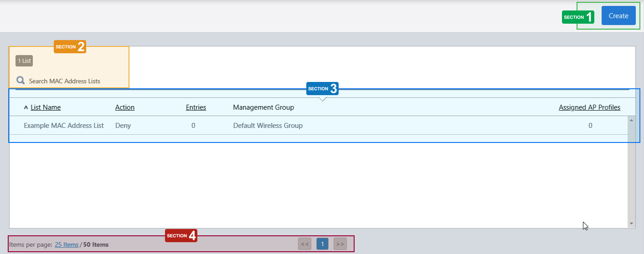The image size is (644, 254).
Task: Click the 1 List count badge
Action: (24, 61)
